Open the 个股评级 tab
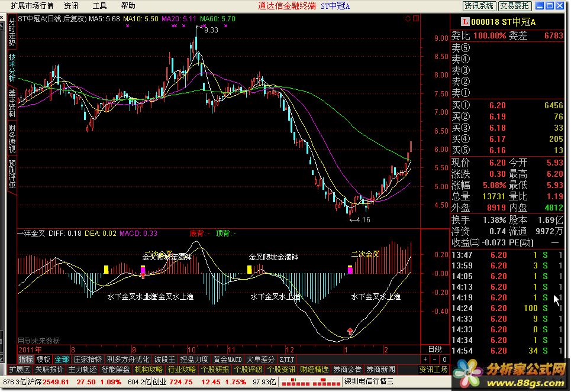The height and width of the screenshot is (392, 571). (248, 370)
